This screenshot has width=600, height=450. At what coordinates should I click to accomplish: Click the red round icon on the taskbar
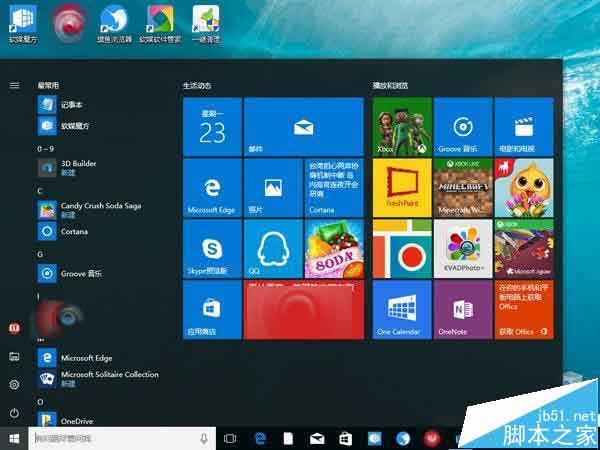pos(432,439)
